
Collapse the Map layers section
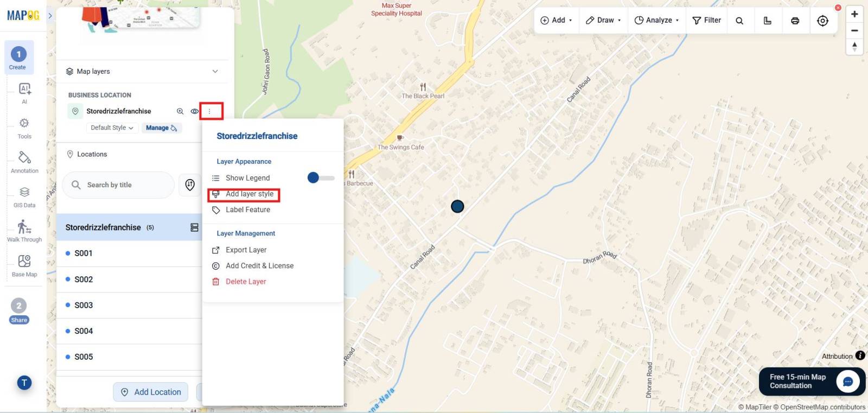point(215,71)
